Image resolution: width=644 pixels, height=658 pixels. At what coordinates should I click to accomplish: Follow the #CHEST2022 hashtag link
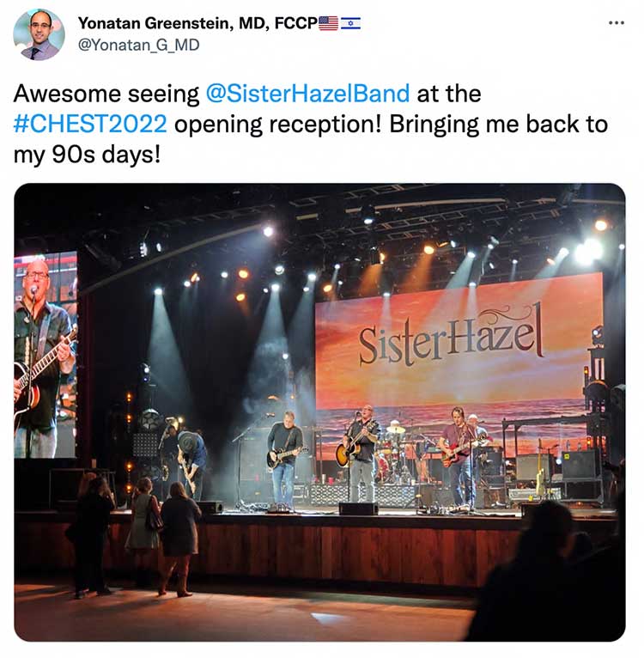pyautogui.click(x=90, y=125)
